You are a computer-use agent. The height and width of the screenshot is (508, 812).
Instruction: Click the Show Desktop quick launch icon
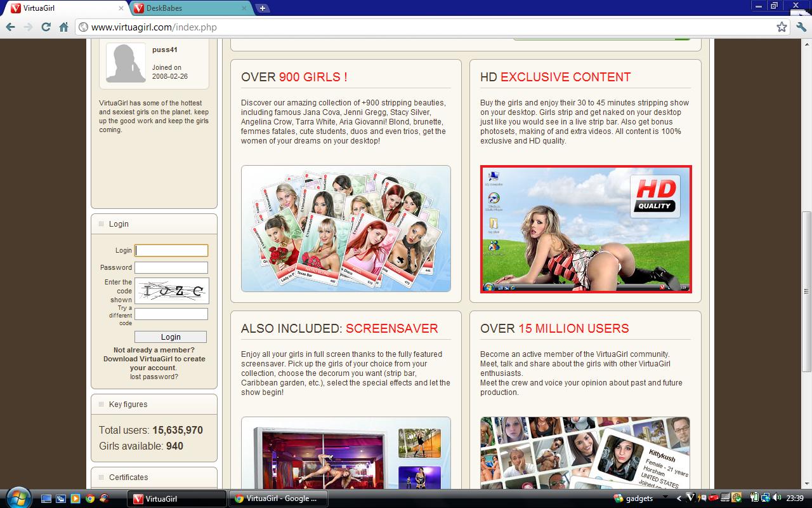47,498
